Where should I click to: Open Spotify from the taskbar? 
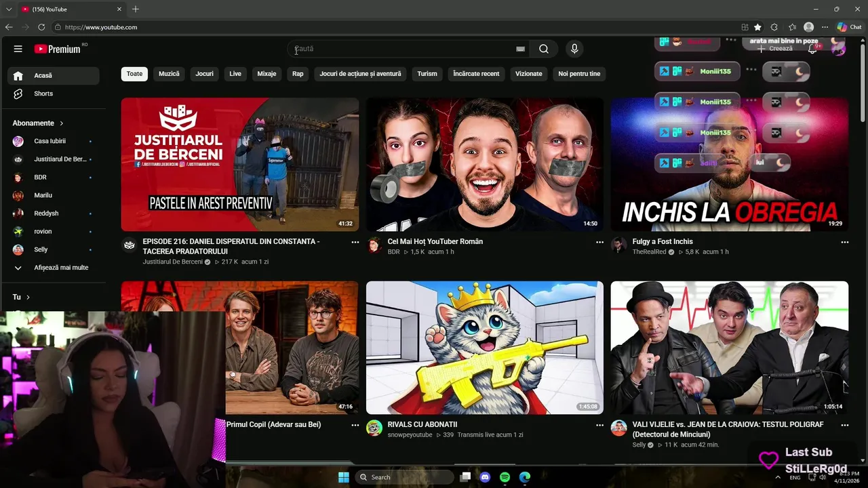point(505,477)
